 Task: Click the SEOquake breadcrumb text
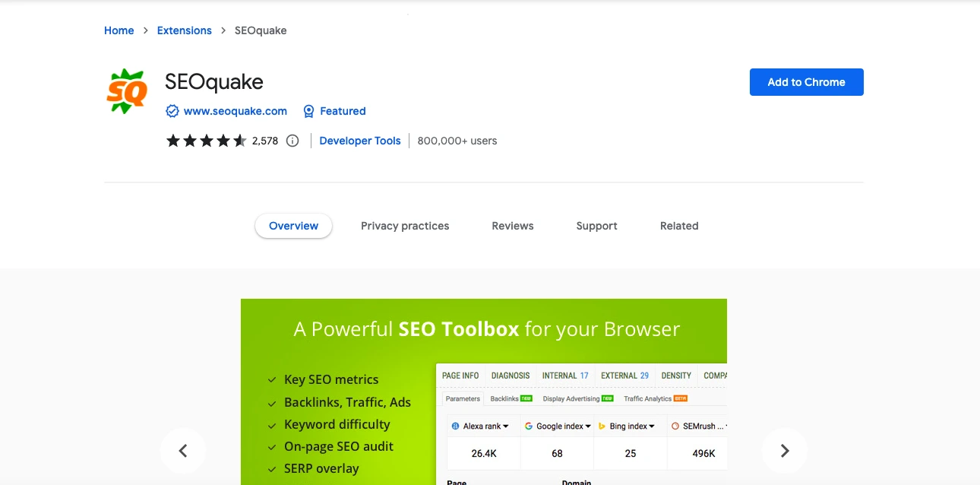click(x=261, y=30)
